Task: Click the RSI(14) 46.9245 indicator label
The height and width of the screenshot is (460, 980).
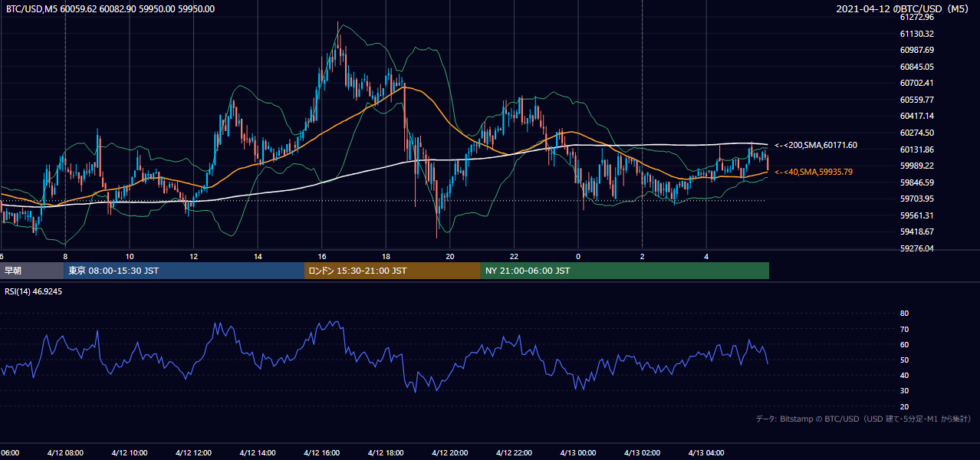Action: coord(35,291)
